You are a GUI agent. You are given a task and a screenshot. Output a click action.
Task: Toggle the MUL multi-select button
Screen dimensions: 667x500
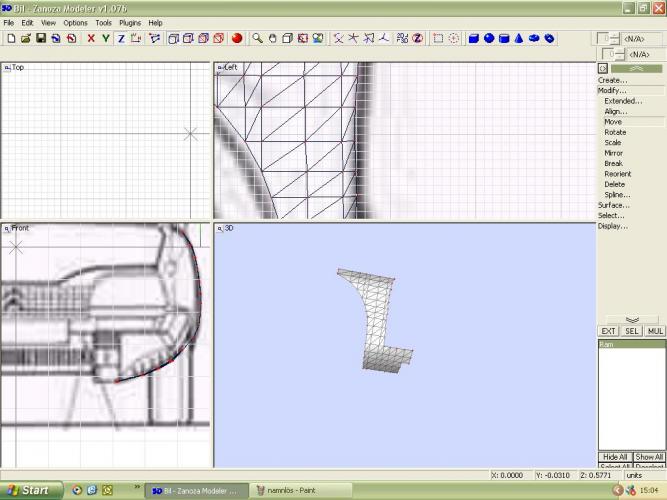655,331
